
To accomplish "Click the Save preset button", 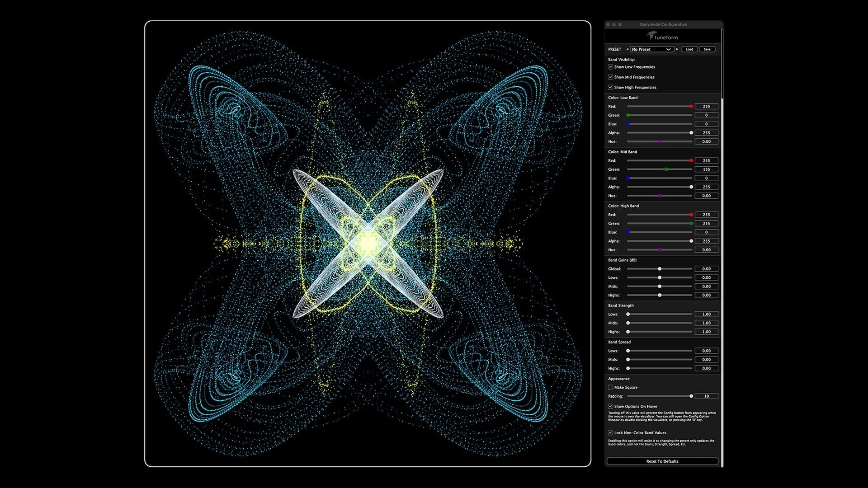I will [x=707, y=49].
